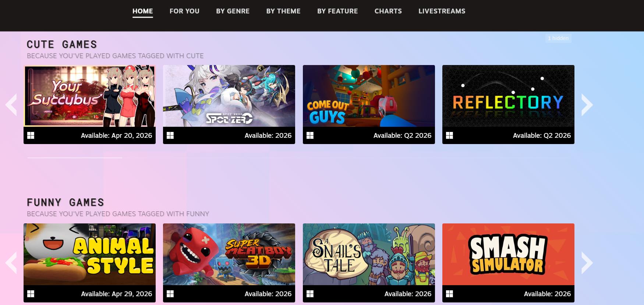The height and width of the screenshot is (305, 644).
Task: Click Windows icon under Super Meat Boy 3D
Action: point(170,294)
